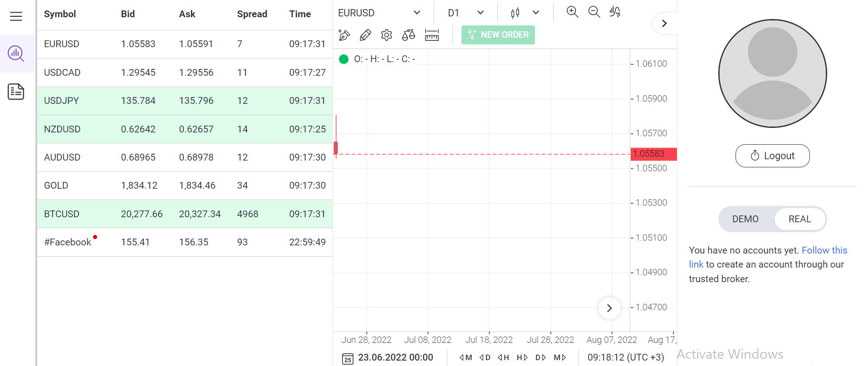Open chart settings gear
Screen dimensions: 868x366
387,35
